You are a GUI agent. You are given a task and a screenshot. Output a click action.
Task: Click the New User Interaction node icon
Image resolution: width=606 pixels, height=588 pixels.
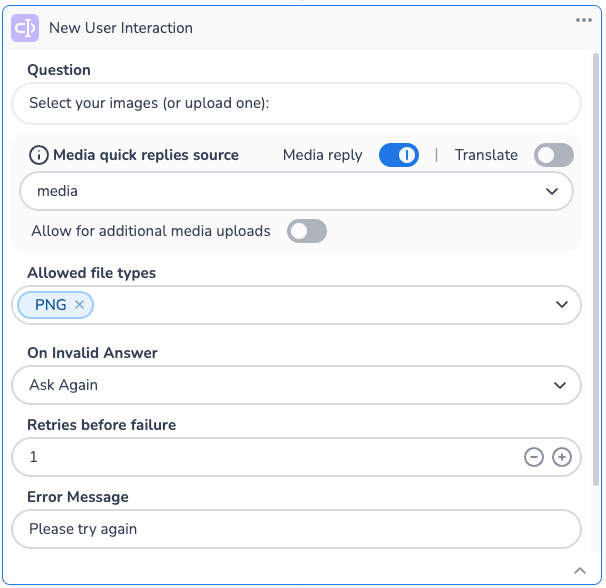click(x=26, y=28)
